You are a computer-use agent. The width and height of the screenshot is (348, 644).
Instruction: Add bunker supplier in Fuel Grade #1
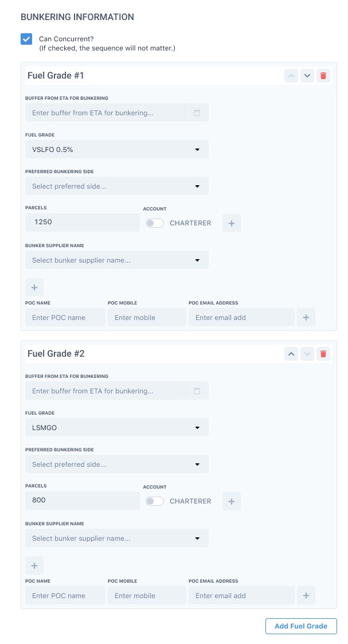coord(34,287)
